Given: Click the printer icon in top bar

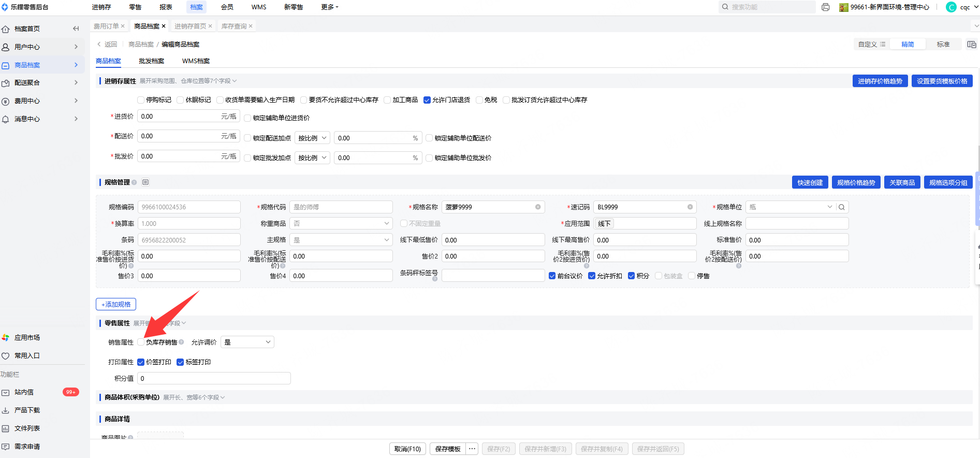Looking at the screenshot, I should click(x=826, y=7).
